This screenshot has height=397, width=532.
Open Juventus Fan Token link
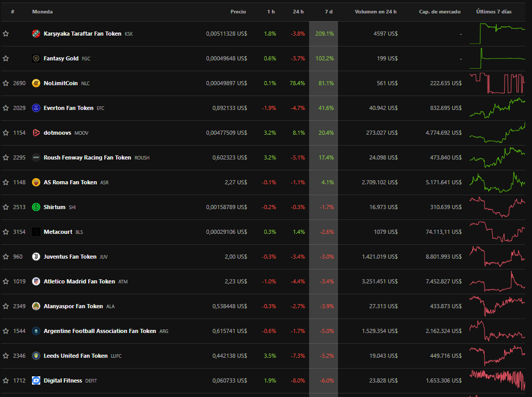tap(70, 257)
